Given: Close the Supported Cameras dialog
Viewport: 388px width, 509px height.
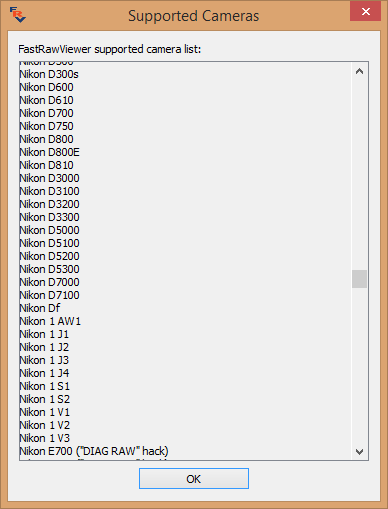Looking at the screenshot, I should pos(365,11).
